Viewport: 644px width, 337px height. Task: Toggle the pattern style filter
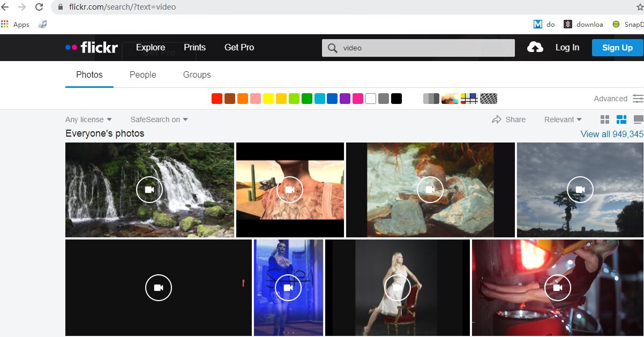489,99
